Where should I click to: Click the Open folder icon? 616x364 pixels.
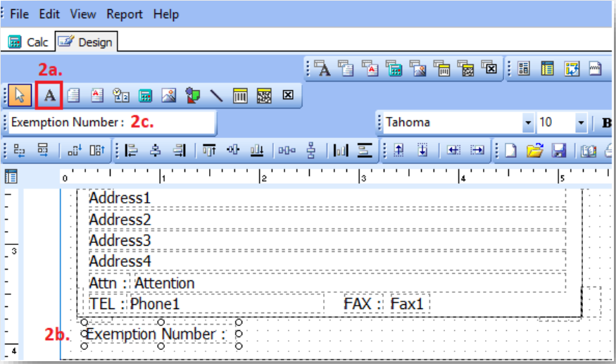coord(535,151)
